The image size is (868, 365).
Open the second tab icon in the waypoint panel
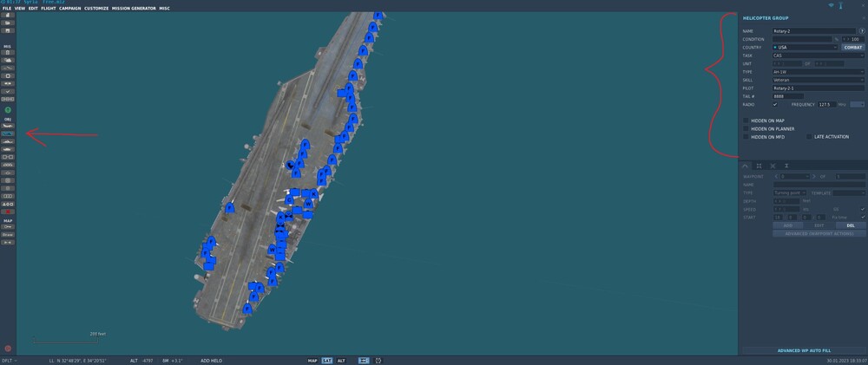[759, 166]
